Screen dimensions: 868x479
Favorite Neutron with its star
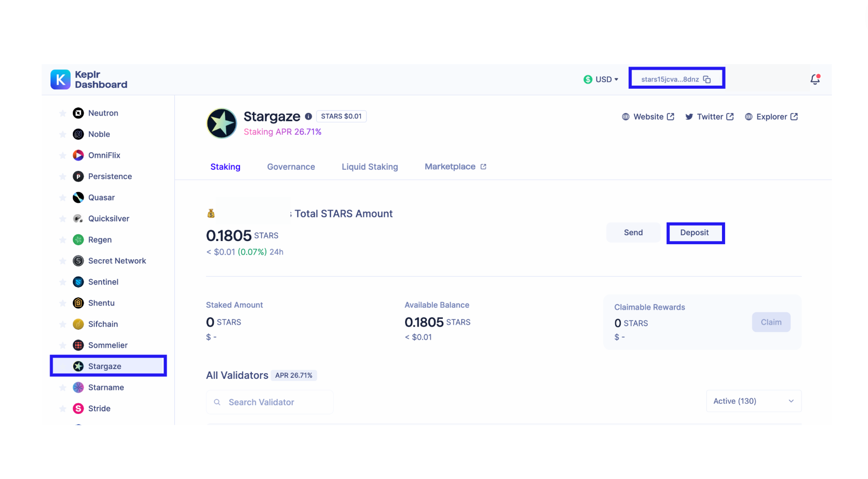click(x=62, y=113)
